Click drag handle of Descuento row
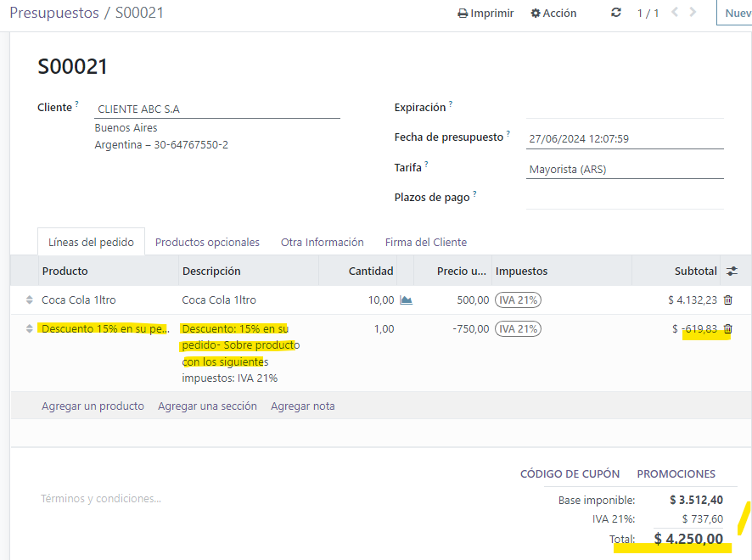752x560 pixels. [29, 328]
